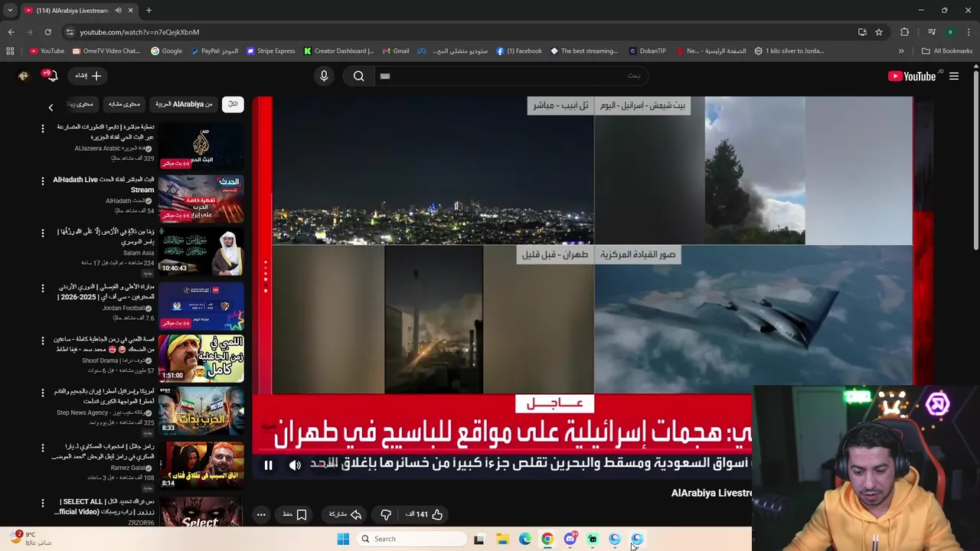This screenshot has width=980, height=551.
Task: Mute the AlArabiya tab via speaker icon
Action: click(118, 11)
